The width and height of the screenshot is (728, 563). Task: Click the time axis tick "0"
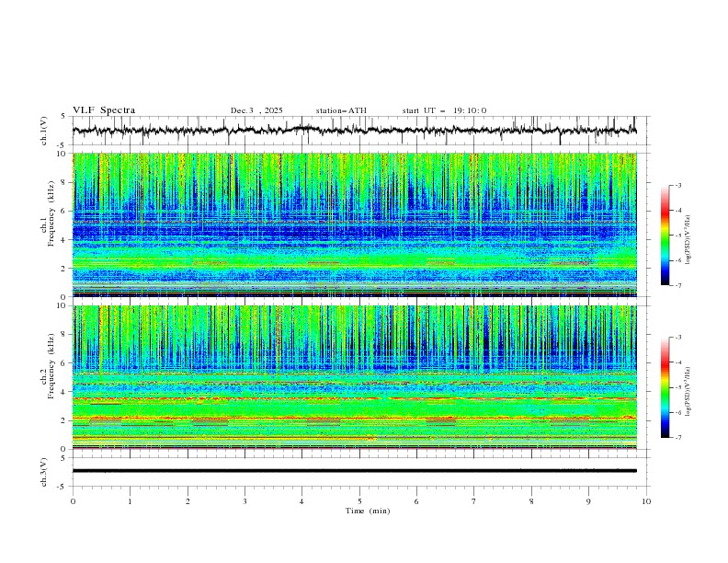click(73, 501)
